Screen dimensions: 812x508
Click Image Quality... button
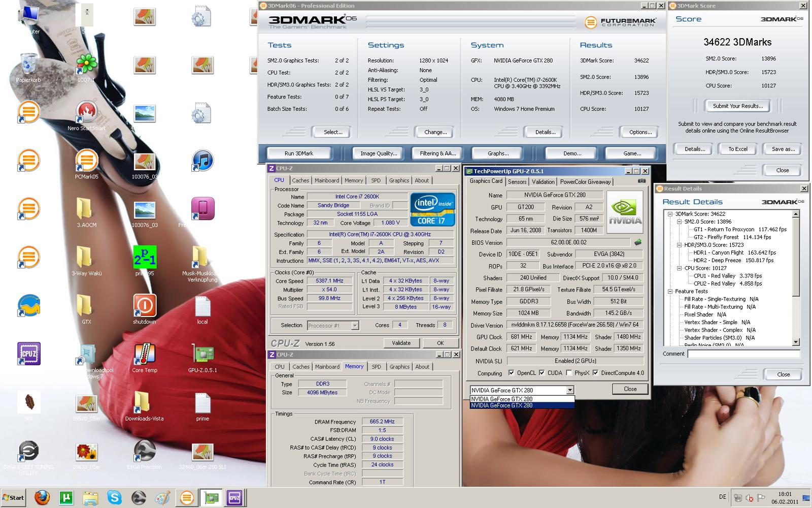(379, 153)
